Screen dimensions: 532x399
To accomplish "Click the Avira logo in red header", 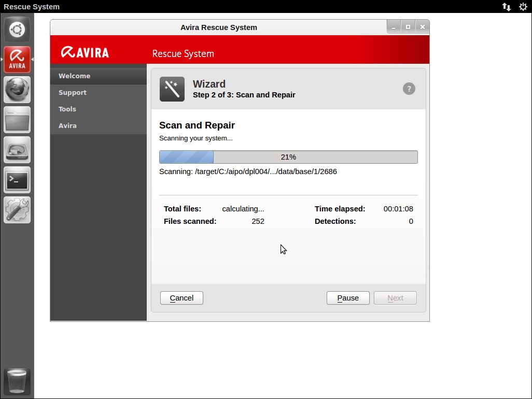I will click(x=85, y=52).
